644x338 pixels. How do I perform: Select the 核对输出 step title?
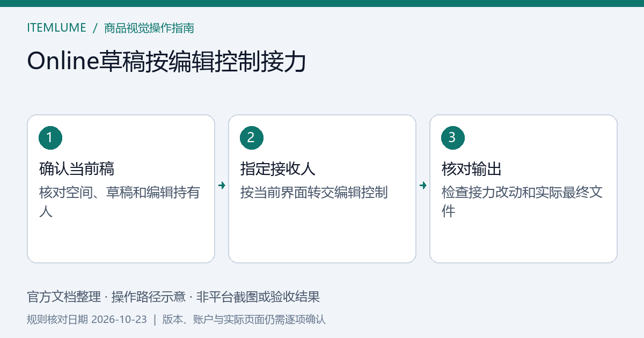(472, 169)
